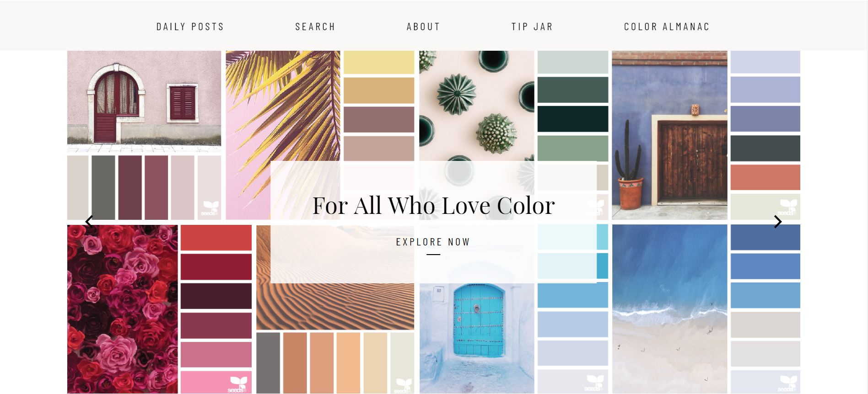Screen dimensions: 868x394
Task: Click the next slide right arrow
Action: coord(777,222)
